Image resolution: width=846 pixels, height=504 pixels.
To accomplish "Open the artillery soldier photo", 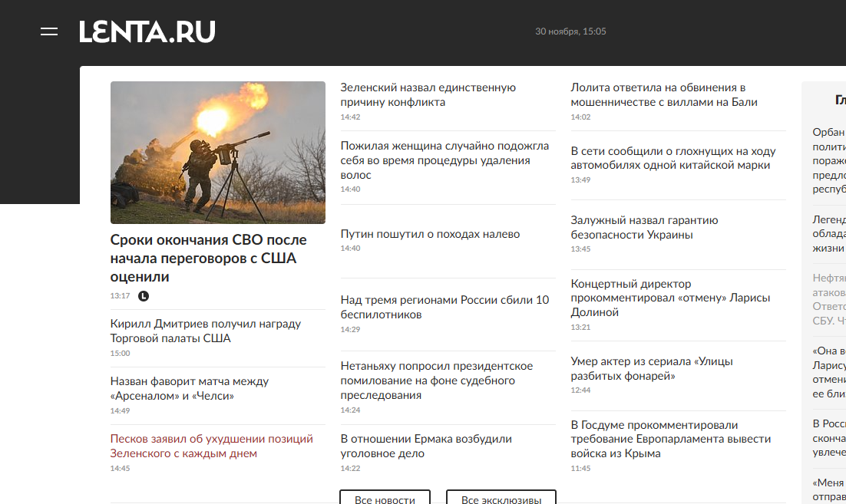I will point(217,152).
